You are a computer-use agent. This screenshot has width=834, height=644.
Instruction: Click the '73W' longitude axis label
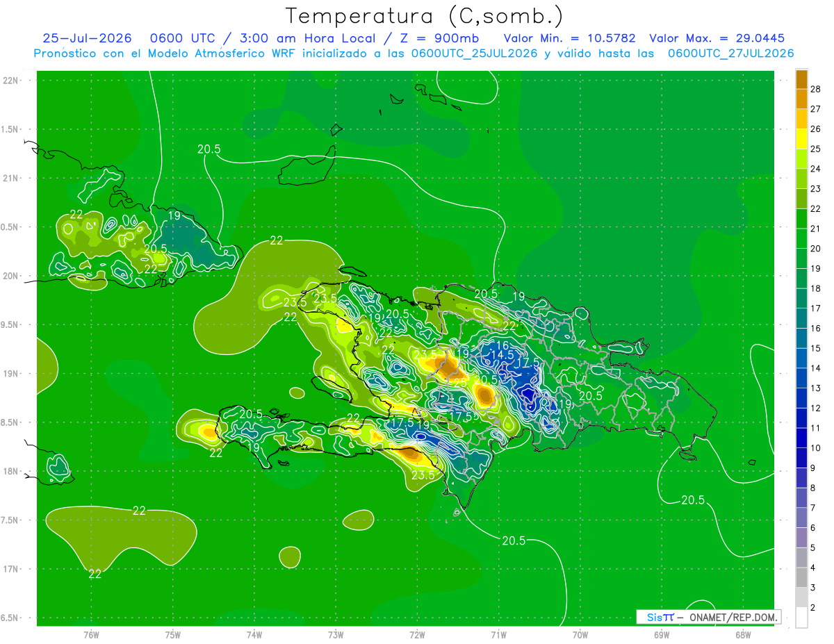point(336,634)
